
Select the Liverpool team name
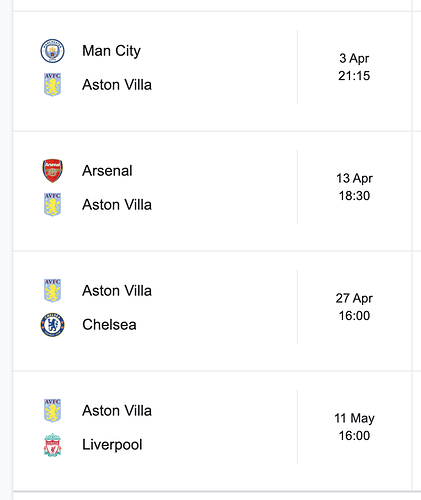pyautogui.click(x=112, y=445)
